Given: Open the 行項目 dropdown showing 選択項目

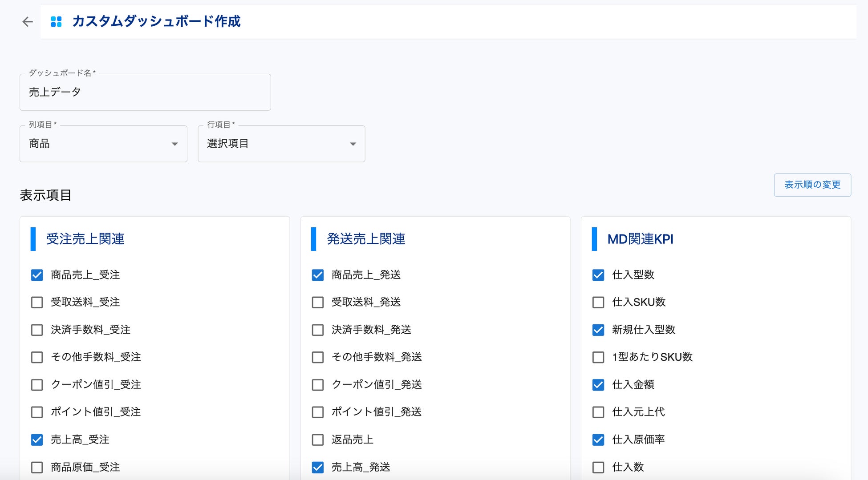Looking at the screenshot, I should (281, 144).
